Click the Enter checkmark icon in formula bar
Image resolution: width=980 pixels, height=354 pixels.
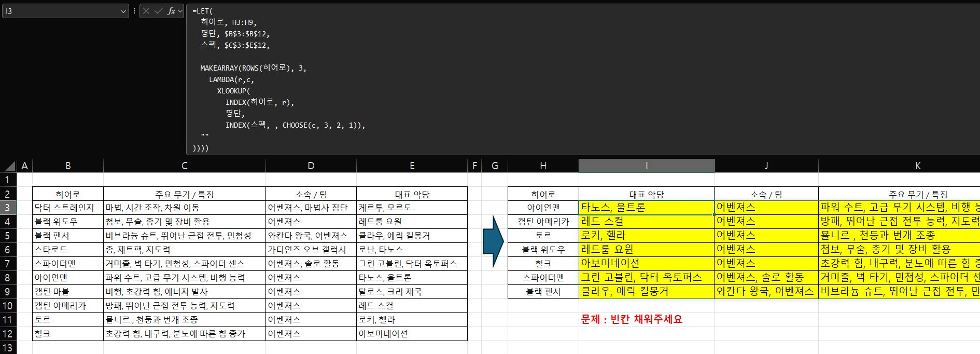tap(158, 11)
